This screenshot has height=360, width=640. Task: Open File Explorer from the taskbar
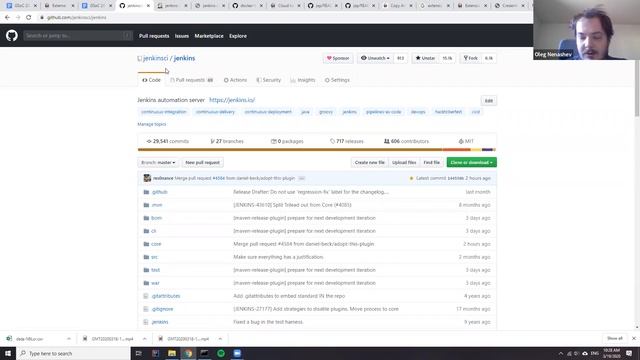pos(172,353)
